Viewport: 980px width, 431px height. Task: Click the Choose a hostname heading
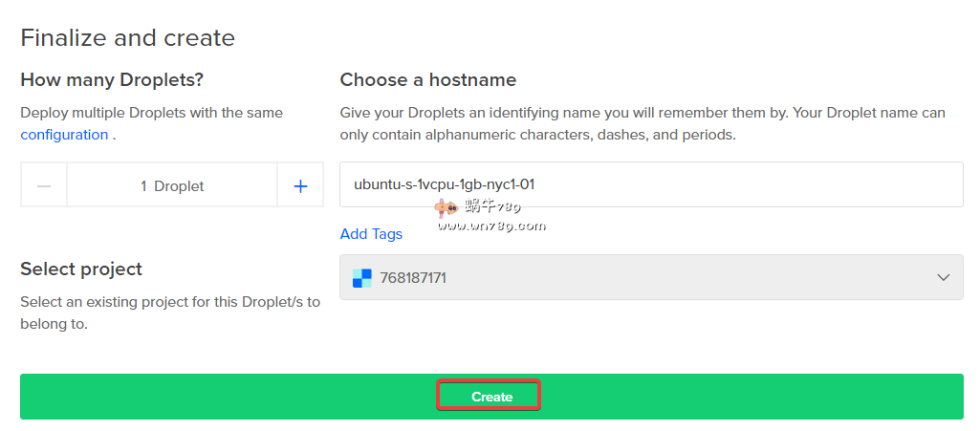427,79
